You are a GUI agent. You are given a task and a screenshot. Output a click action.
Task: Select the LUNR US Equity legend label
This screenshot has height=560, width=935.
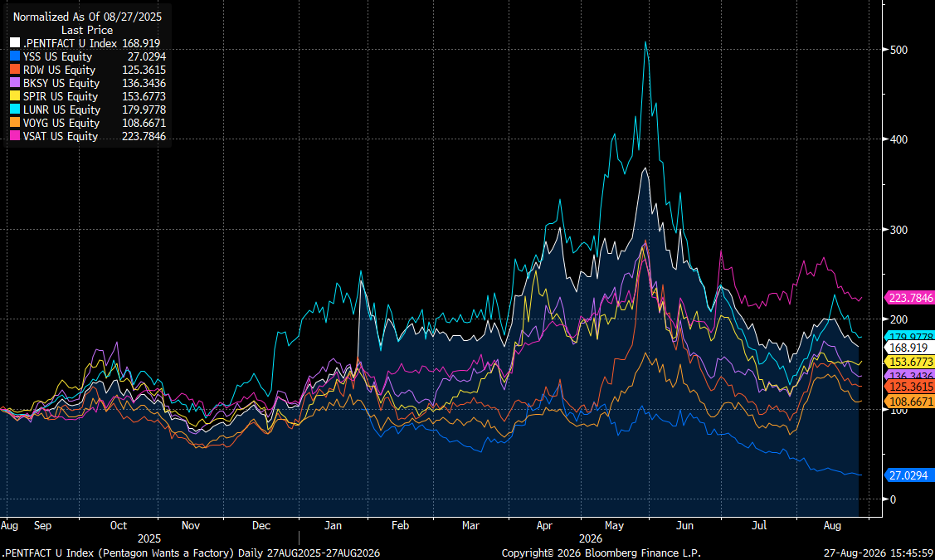point(62,110)
